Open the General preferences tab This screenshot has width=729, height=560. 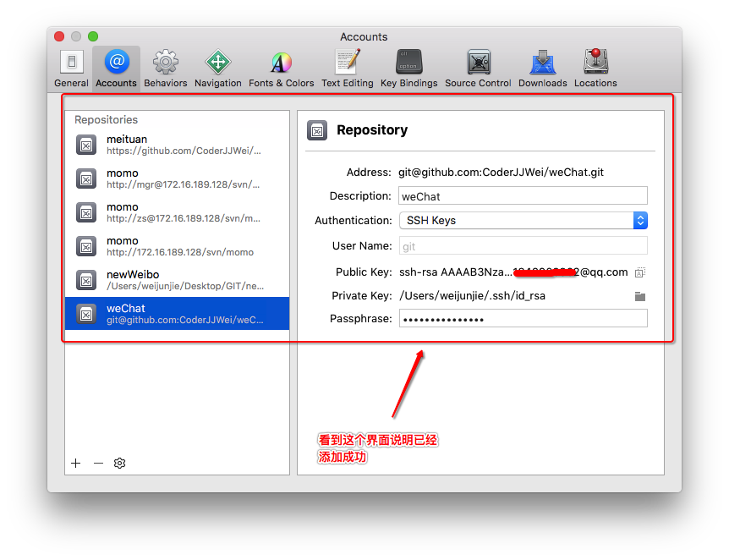(71, 69)
